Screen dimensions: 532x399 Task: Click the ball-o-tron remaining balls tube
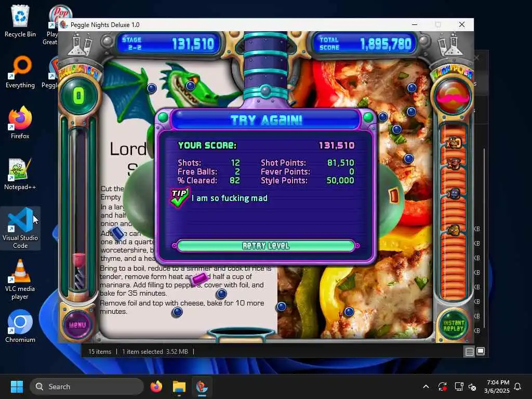pos(79,209)
